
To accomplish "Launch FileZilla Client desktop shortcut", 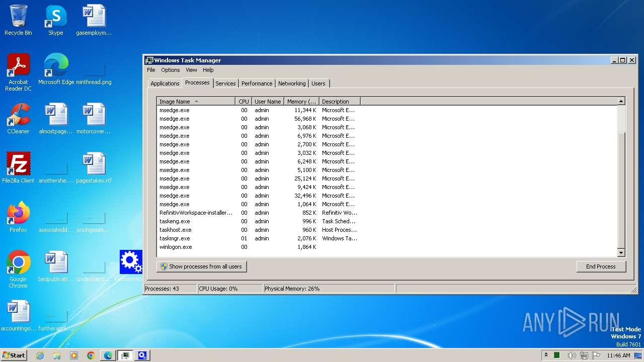I will (x=18, y=167).
